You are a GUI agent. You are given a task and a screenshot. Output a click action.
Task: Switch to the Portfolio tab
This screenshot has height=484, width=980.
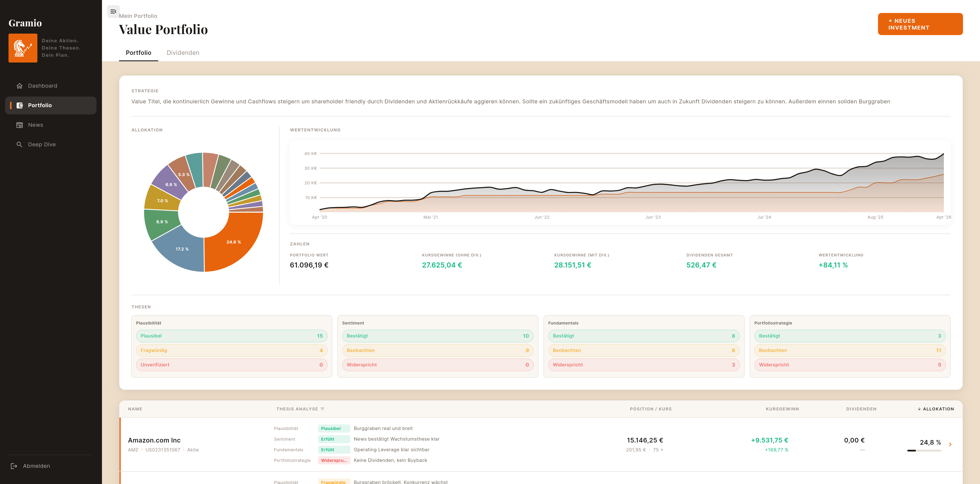[139, 53]
